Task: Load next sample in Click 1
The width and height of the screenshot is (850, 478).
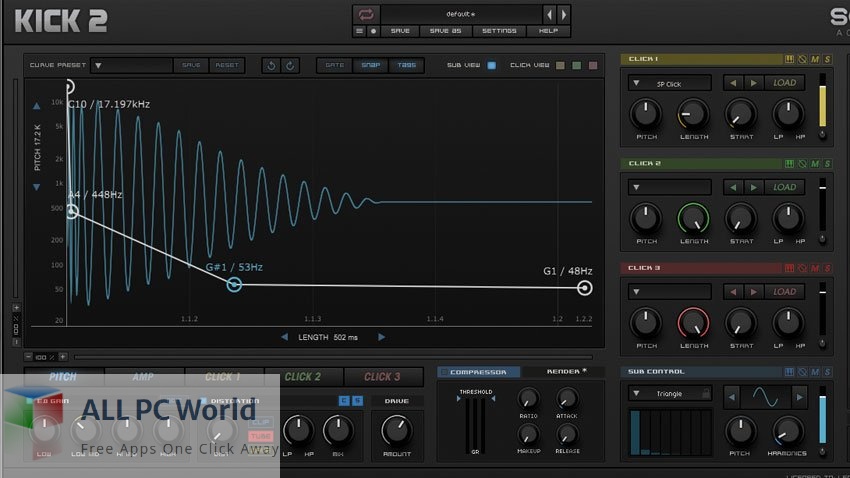Action: tap(753, 83)
